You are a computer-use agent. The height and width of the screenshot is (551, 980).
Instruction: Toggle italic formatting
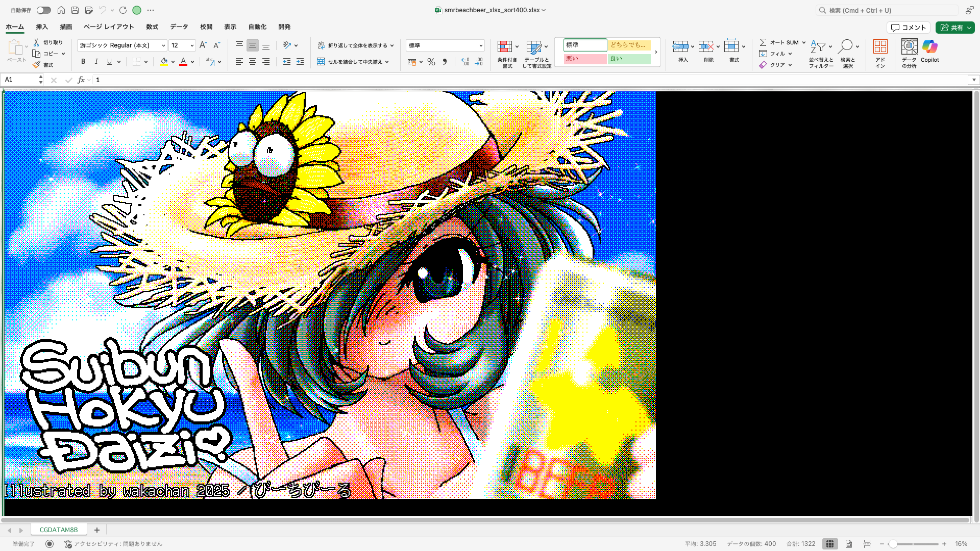tap(96, 62)
